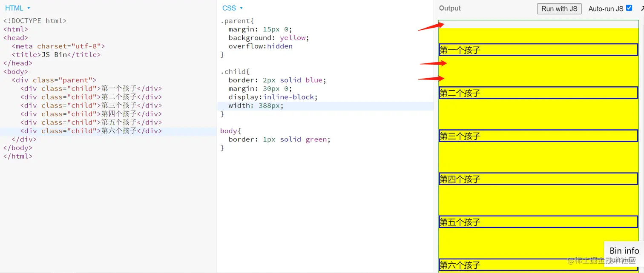Click HTML line containing 第六个孩子
This screenshot has height=273, width=644.
[91, 131]
